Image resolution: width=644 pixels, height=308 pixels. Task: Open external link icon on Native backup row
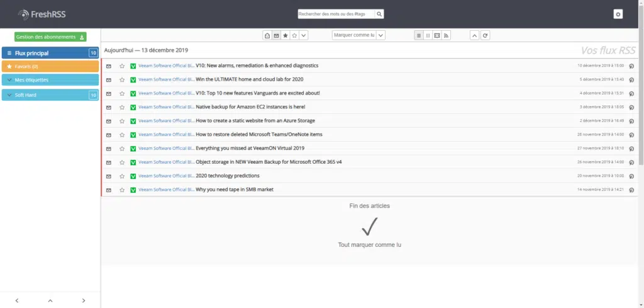(x=631, y=107)
